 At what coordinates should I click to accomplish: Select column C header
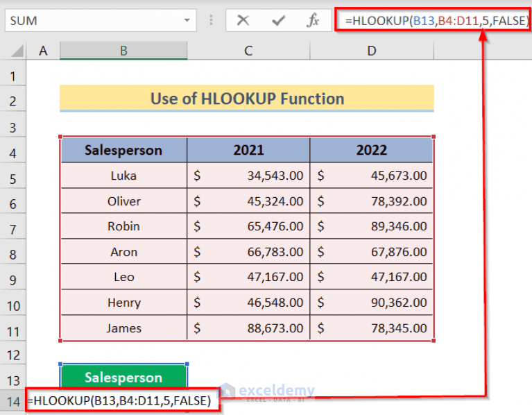click(x=248, y=51)
